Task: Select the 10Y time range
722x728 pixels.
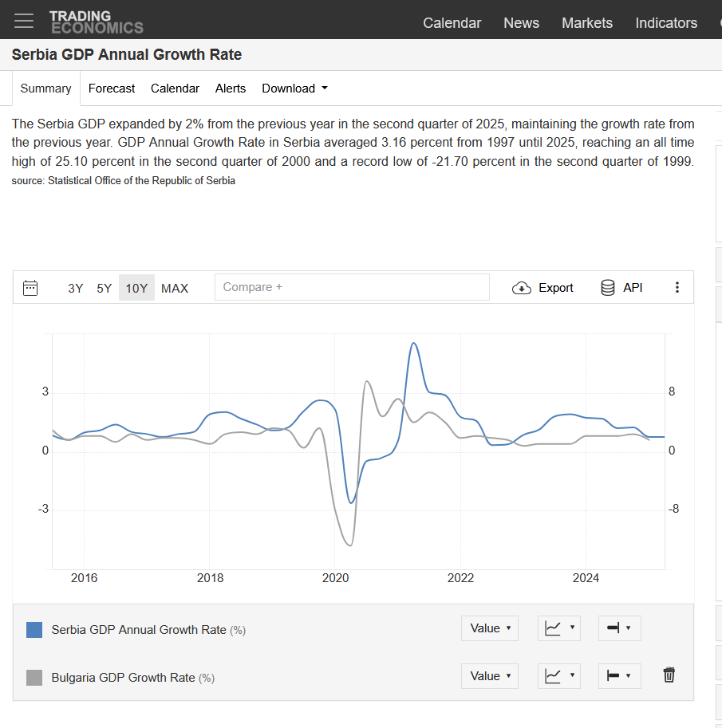Action: (136, 288)
